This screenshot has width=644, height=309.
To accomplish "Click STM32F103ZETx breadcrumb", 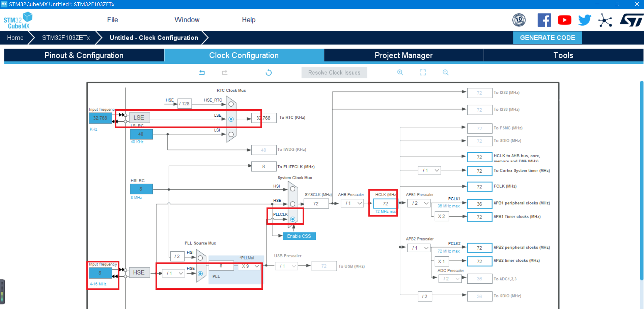I will point(66,38).
